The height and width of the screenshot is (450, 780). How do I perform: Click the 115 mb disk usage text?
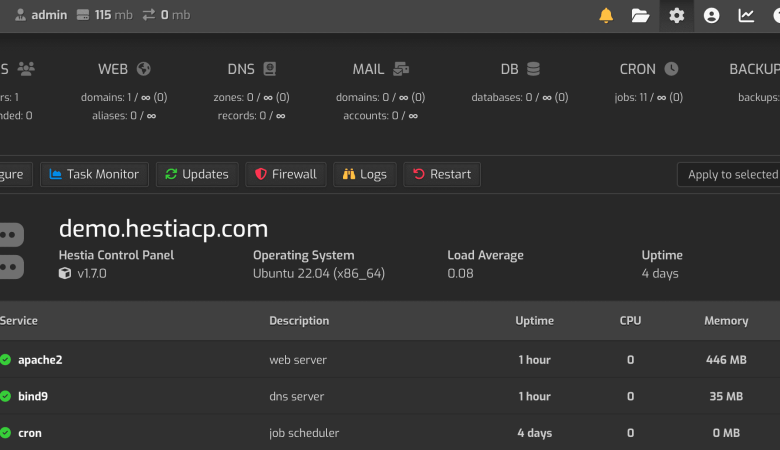[113, 15]
